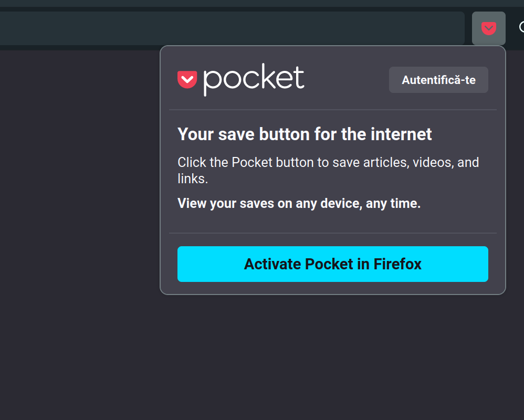Click the partially visible circular icon beside Pocket button

(x=521, y=28)
